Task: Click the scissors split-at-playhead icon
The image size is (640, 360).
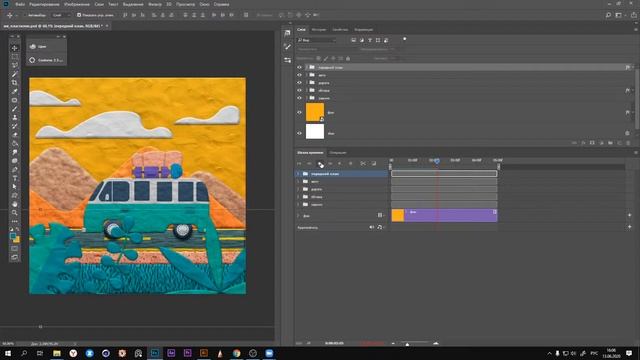Action: (x=363, y=164)
